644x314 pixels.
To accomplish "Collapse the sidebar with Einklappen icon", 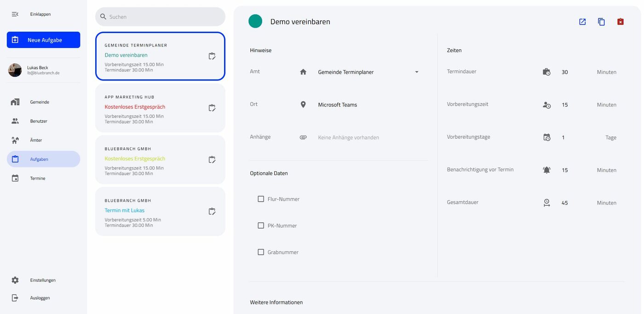I will point(15,14).
